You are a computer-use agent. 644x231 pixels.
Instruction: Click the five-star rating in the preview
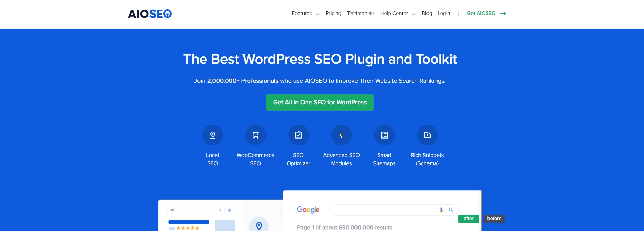click(188, 228)
